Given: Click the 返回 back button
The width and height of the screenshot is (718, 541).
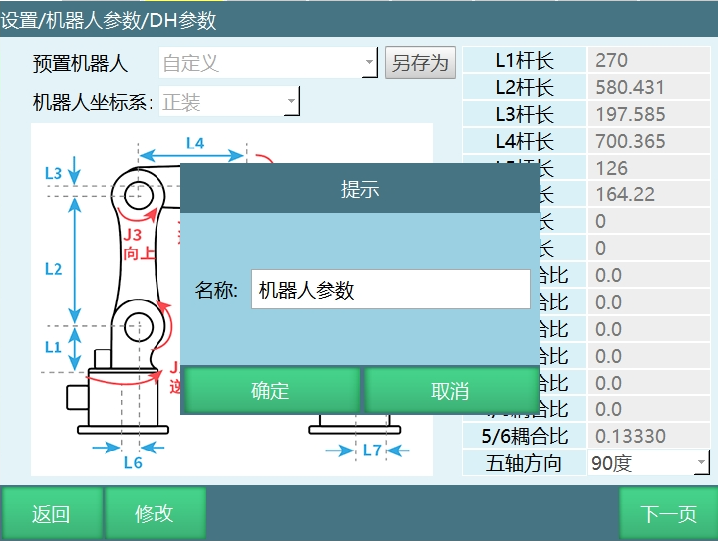Looking at the screenshot, I should [51, 514].
